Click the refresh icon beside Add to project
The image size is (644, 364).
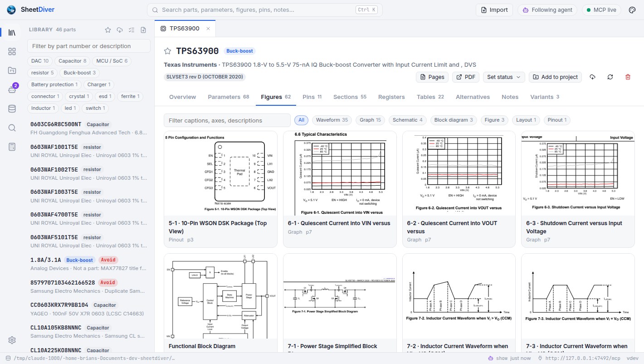point(610,77)
